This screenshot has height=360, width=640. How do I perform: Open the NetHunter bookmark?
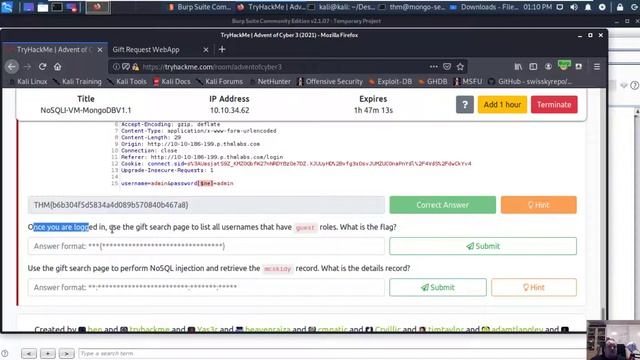coord(270,82)
